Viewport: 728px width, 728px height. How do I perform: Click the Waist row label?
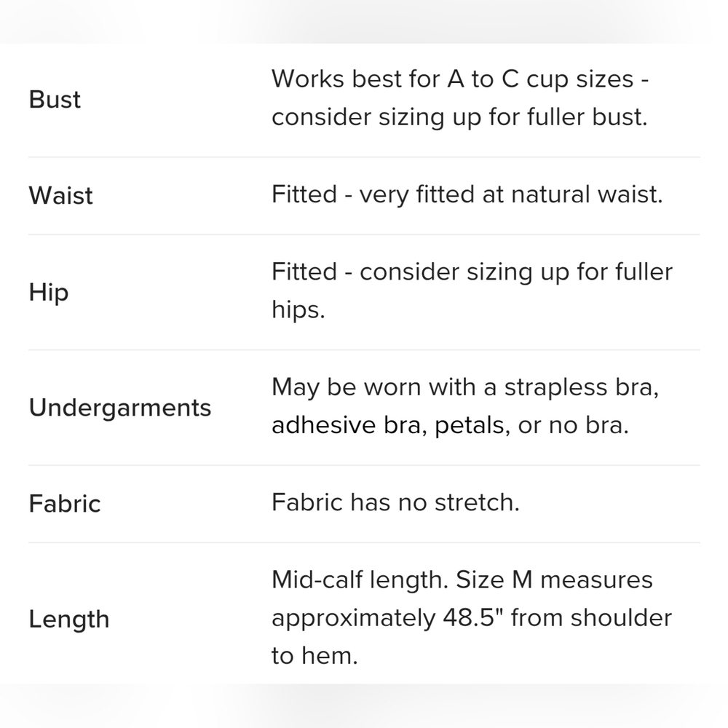coord(61,195)
